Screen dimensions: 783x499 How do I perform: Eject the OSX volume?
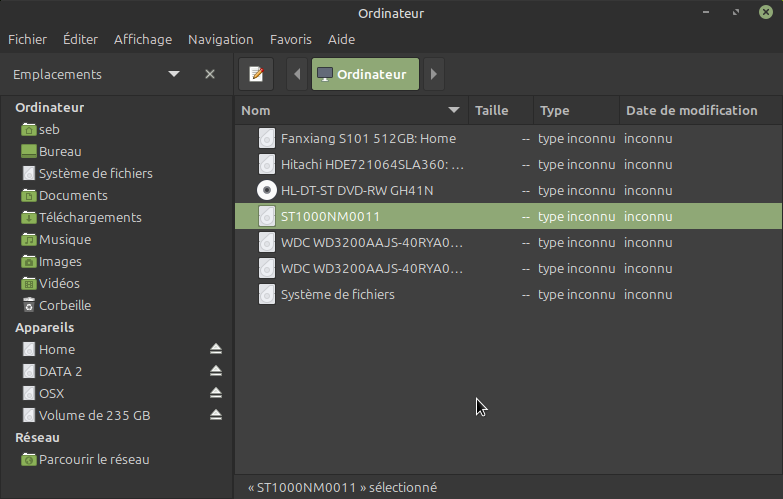216,393
